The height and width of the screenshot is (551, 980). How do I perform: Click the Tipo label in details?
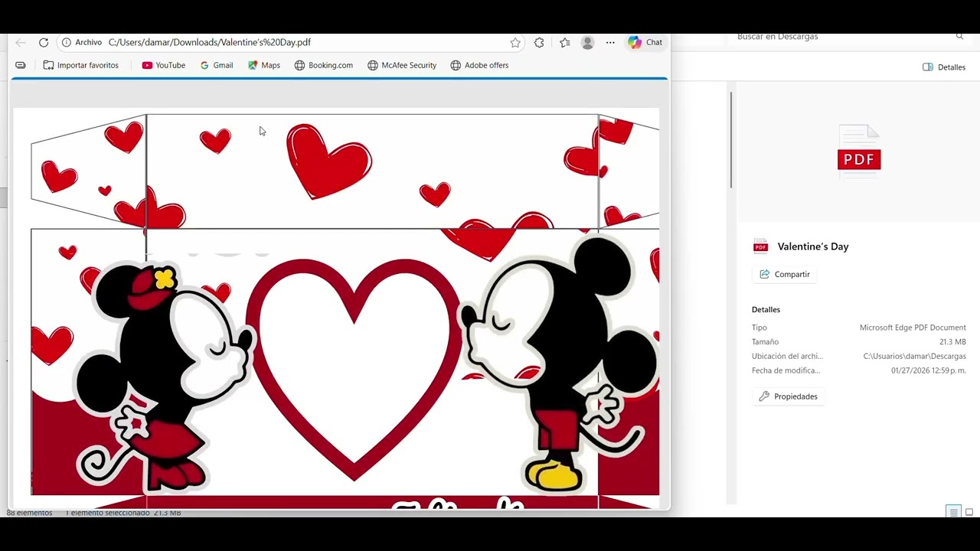[x=759, y=328]
